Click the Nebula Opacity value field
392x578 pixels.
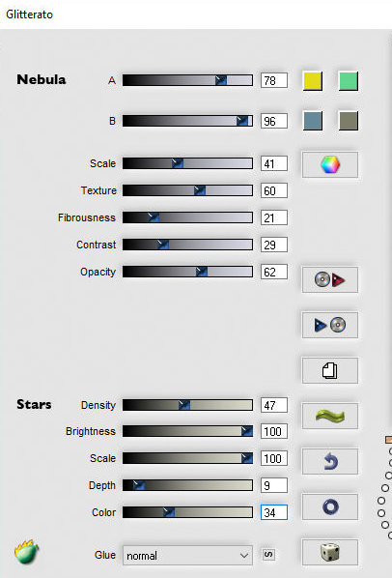coord(274,272)
